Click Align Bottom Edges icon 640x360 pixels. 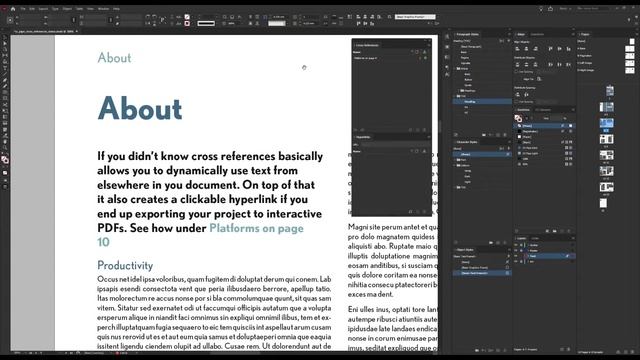[x=569, y=49]
